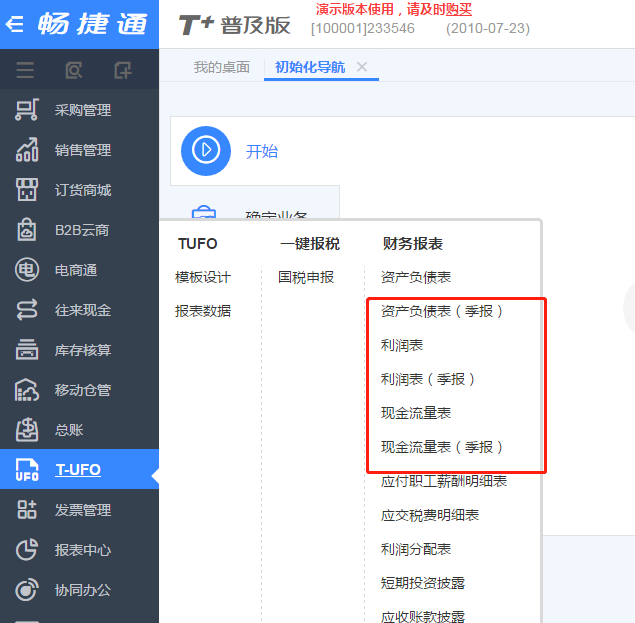Click the 发票管理 grid icon
635x623 pixels.
[x=27, y=510]
